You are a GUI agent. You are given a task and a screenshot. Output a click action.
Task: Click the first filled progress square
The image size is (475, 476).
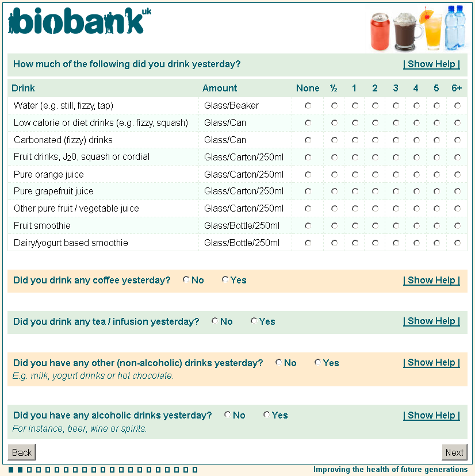click(x=11, y=470)
